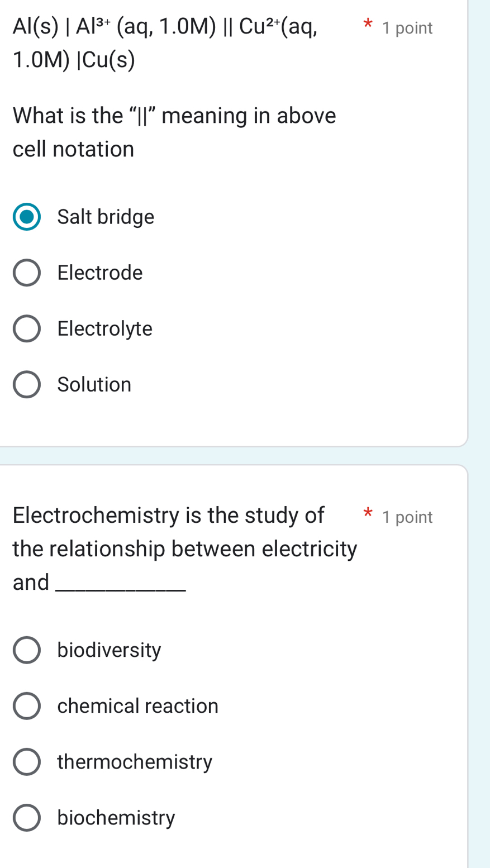The height and width of the screenshot is (868, 490).
Task: Choose the Electrode radio option
Action: pyautogui.click(x=27, y=273)
